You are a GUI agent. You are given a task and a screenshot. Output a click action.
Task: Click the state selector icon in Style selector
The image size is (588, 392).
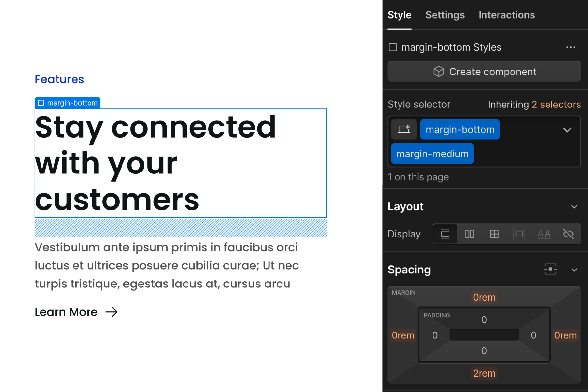click(x=404, y=129)
